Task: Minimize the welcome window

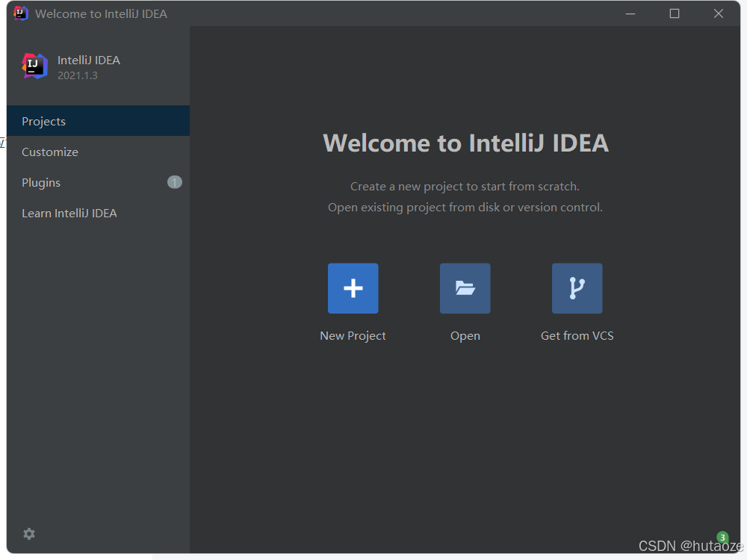Action: pos(630,13)
